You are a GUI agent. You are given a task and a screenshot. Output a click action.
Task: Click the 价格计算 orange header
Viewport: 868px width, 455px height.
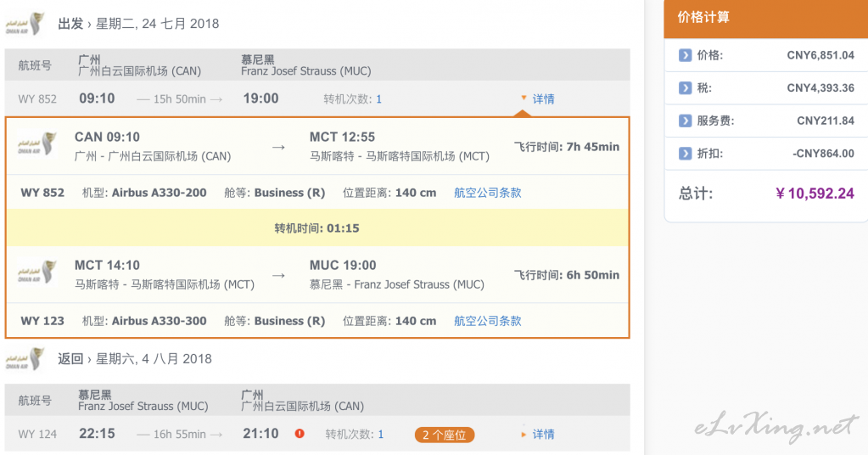click(765, 19)
